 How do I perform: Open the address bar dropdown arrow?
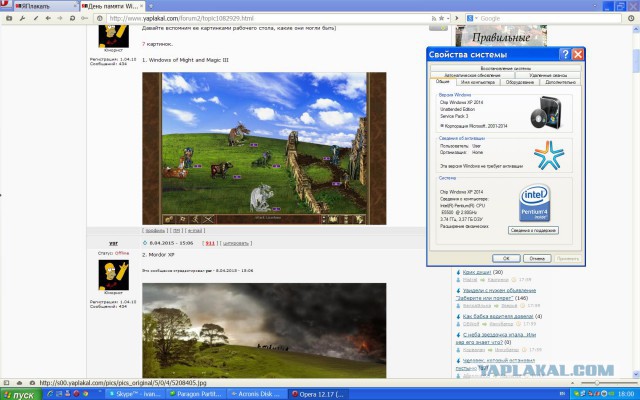point(448,18)
